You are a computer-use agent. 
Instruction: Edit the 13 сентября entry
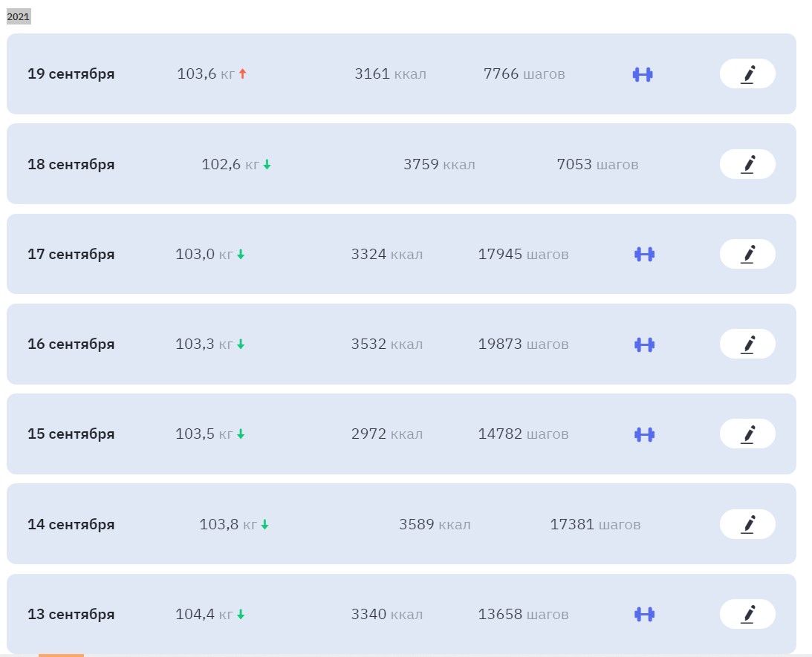pyautogui.click(x=747, y=615)
